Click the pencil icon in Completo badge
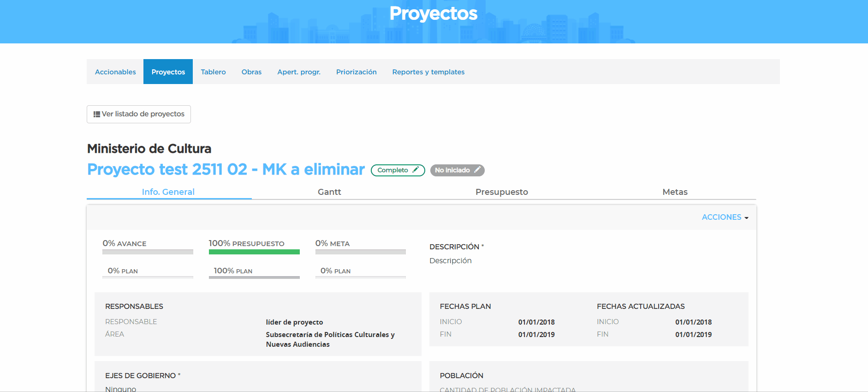 click(416, 170)
